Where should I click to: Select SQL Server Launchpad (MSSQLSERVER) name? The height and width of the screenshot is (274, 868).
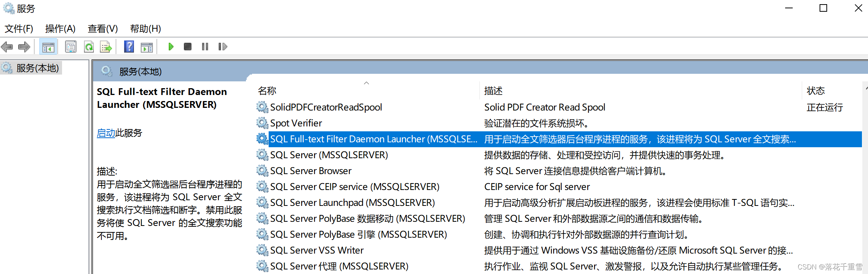353,202
